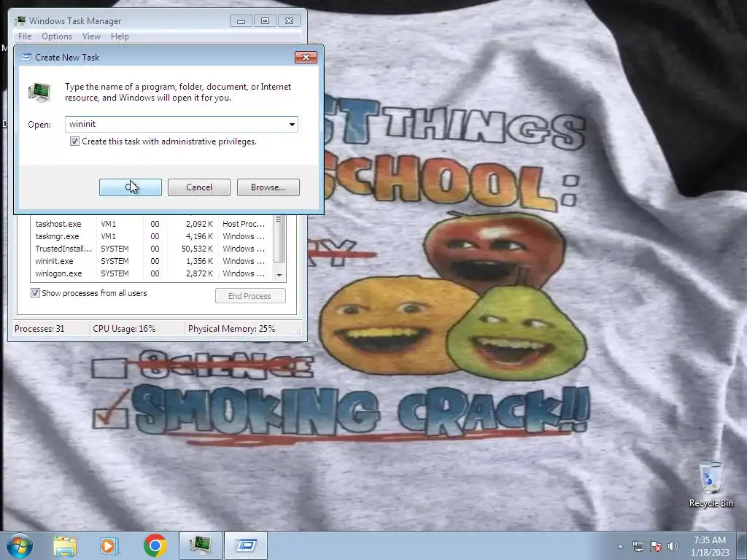Select the TrustedInstall... process row
This screenshot has width=747, height=560.
click(152, 249)
